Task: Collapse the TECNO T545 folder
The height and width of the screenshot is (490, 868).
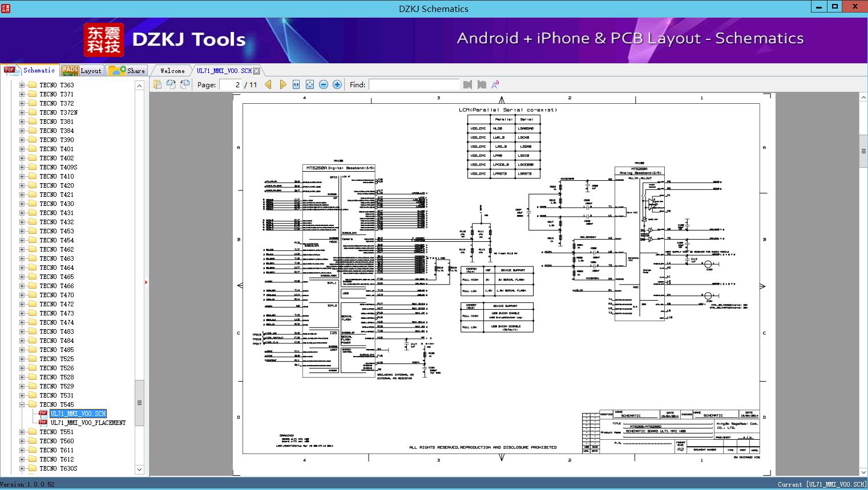Action: [22, 404]
